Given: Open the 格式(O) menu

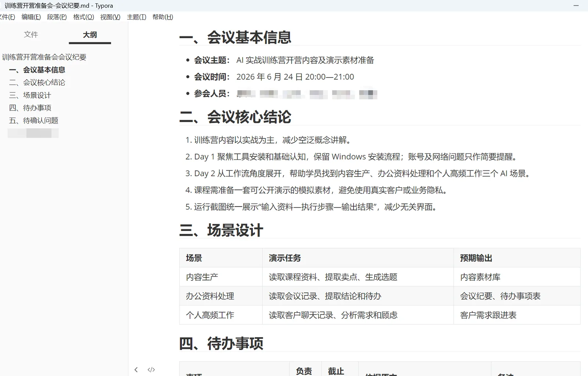Looking at the screenshot, I should [x=83, y=17].
